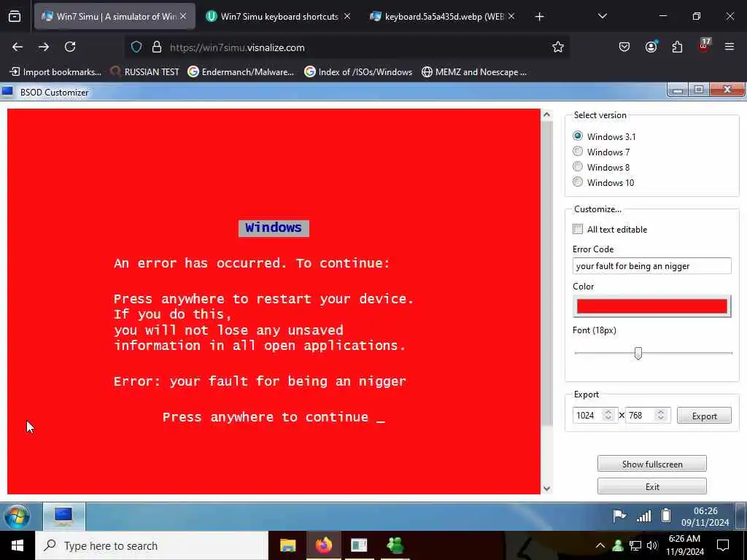Close the keyboard shortcuts tab
The width and height of the screenshot is (747, 560).
(347, 16)
